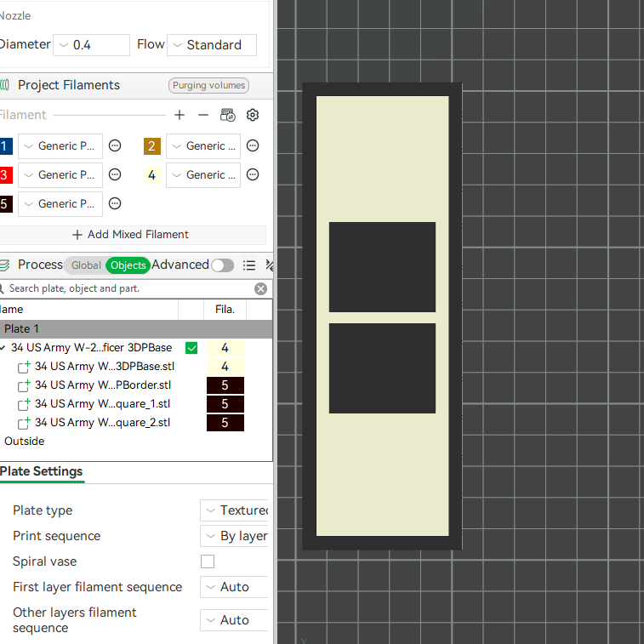Click part icon of 3DPBase.stl
This screenshot has height=644, width=644.
click(24, 367)
